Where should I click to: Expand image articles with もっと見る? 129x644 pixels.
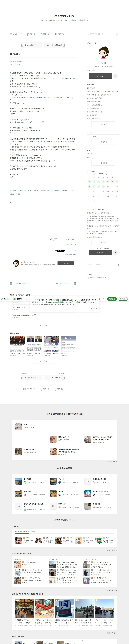click(43, 361)
